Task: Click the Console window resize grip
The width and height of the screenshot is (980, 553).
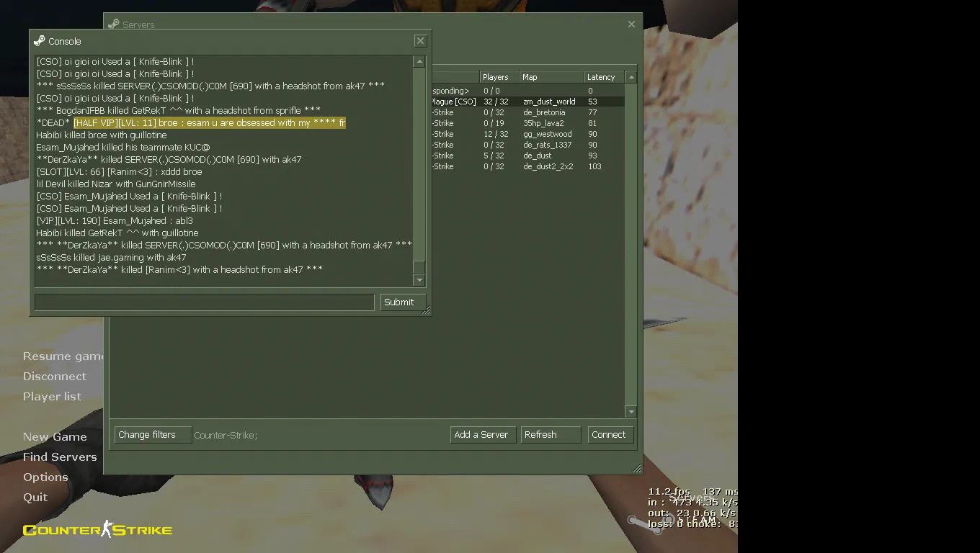Action: pos(426,311)
